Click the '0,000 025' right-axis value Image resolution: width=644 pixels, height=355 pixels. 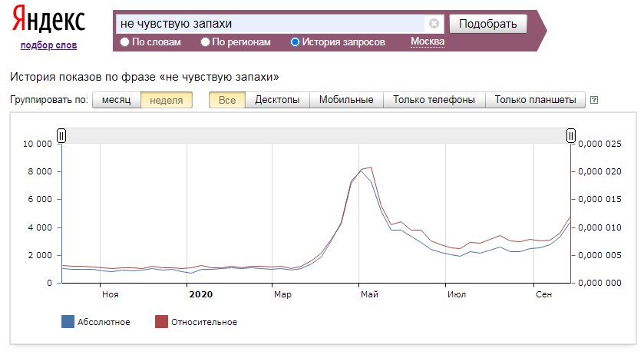click(x=599, y=144)
